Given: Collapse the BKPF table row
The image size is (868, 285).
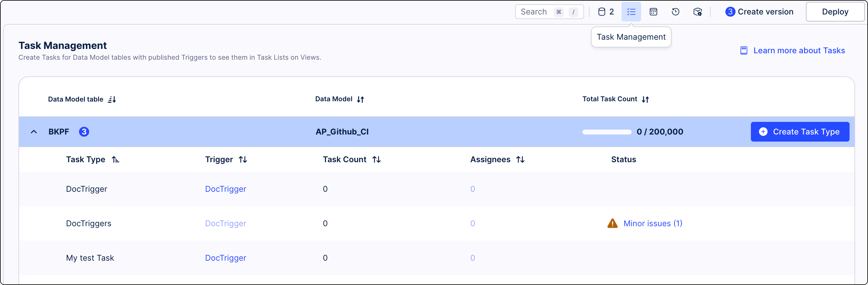Looking at the screenshot, I should click(34, 131).
